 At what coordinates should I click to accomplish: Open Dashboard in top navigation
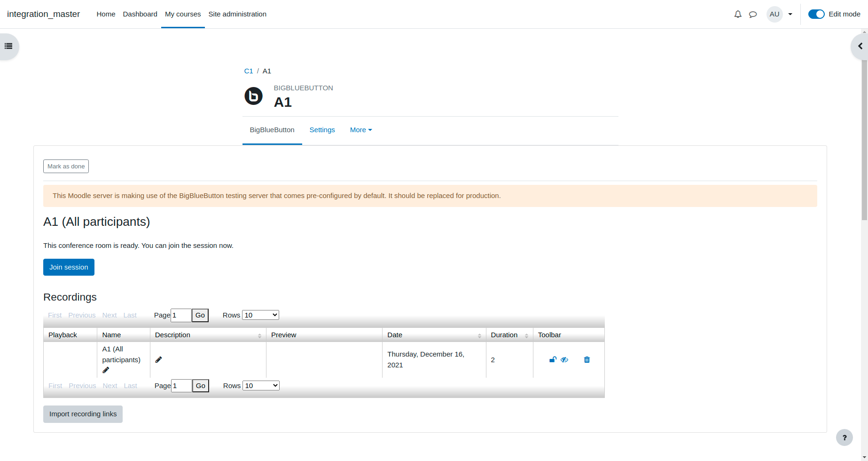140,14
